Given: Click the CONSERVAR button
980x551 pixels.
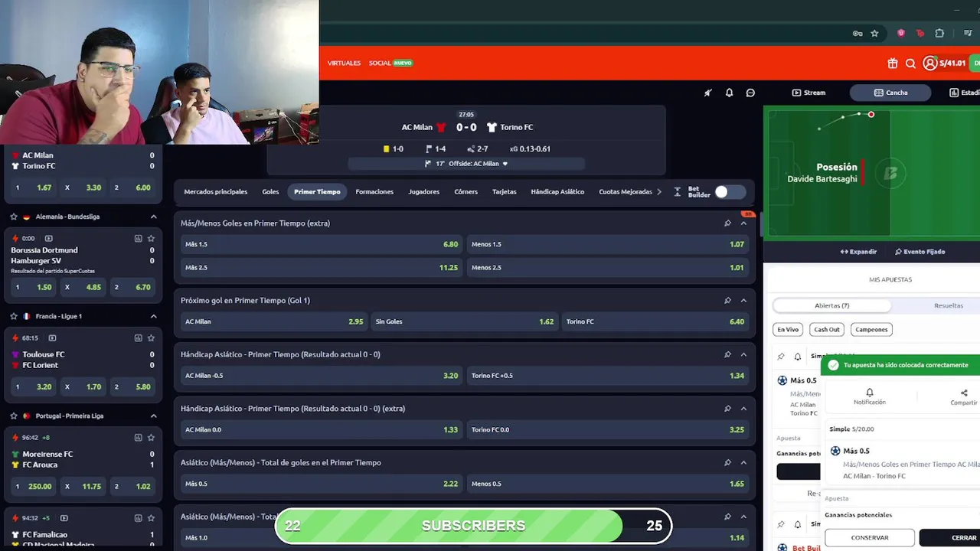Looking at the screenshot, I should (x=870, y=538).
